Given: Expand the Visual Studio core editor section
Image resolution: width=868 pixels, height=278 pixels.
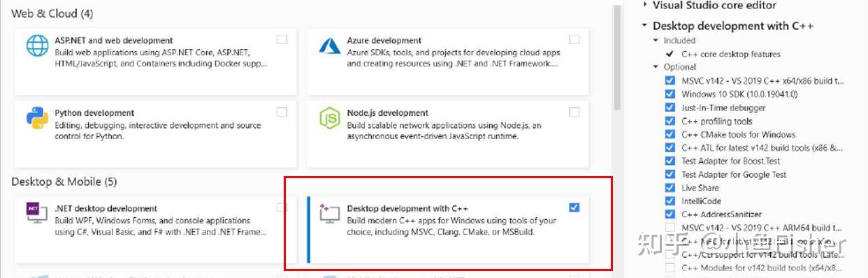Looking at the screenshot, I should tap(644, 6).
